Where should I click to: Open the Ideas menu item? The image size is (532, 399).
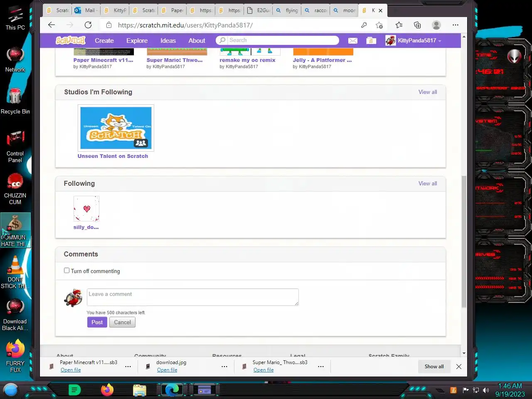tap(168, 40)
